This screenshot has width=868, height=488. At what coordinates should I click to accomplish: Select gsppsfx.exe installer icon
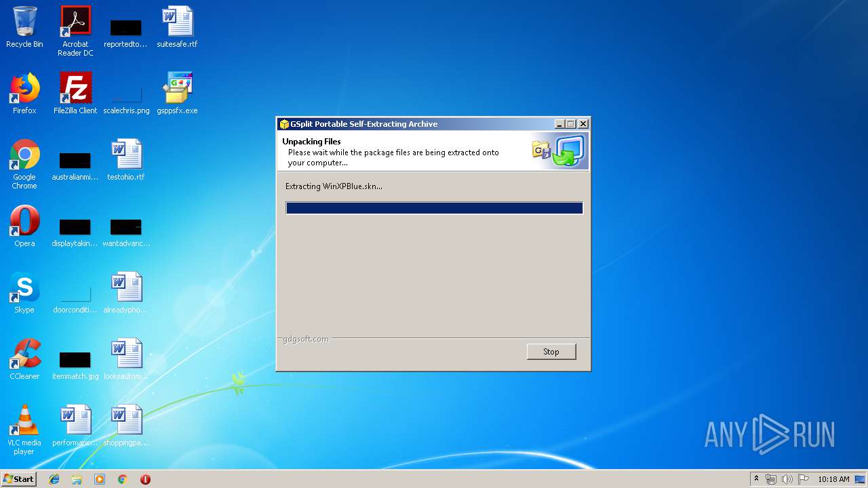coord(177,94)
